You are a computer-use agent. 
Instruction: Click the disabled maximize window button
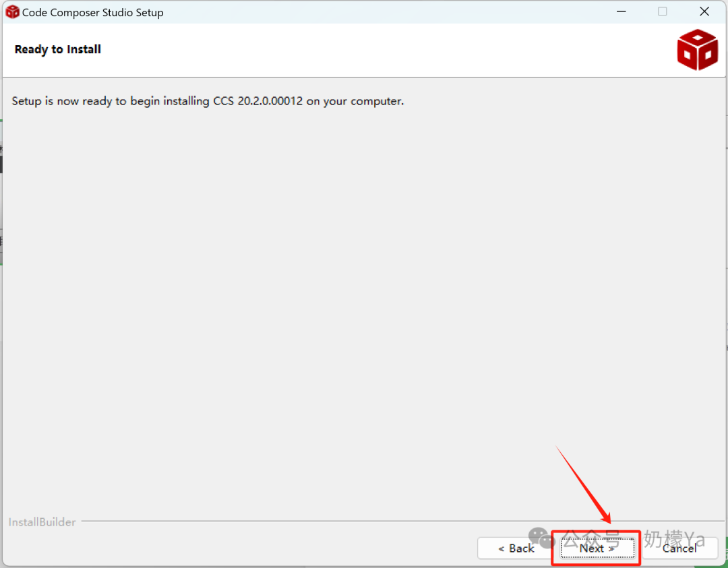click(x=663, y=11)
